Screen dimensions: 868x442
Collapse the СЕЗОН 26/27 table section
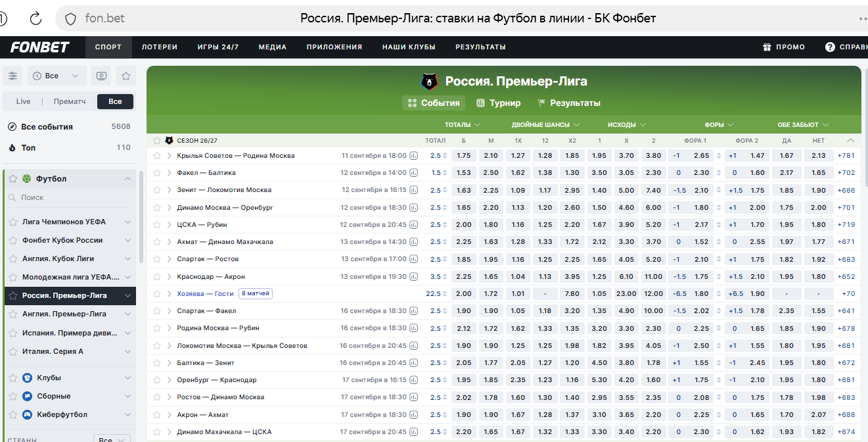(x=851, y=140)
